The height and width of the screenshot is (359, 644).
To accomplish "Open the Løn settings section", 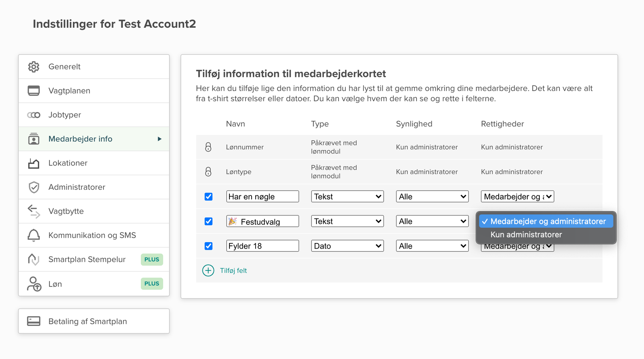I will (55, 284).
